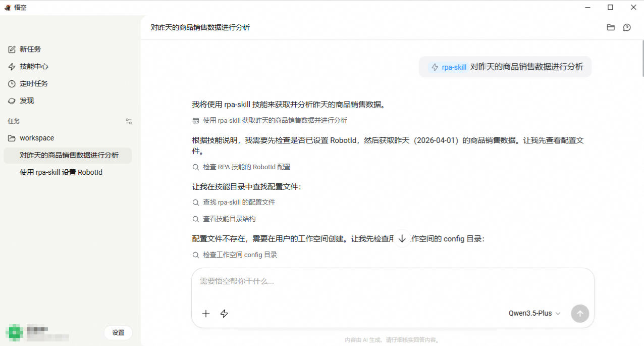Maximize the 悟空 window
The image size is (644, 346).
610,7
